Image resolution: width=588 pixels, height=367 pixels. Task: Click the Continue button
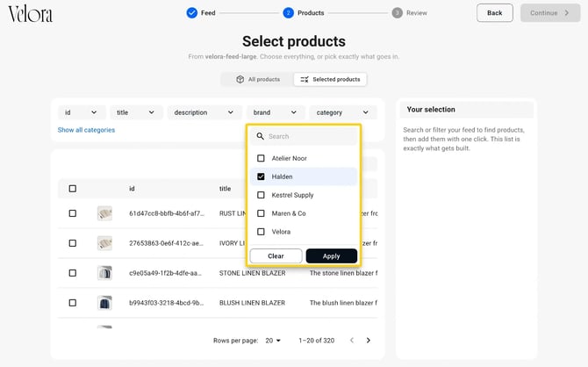[550, 13]
